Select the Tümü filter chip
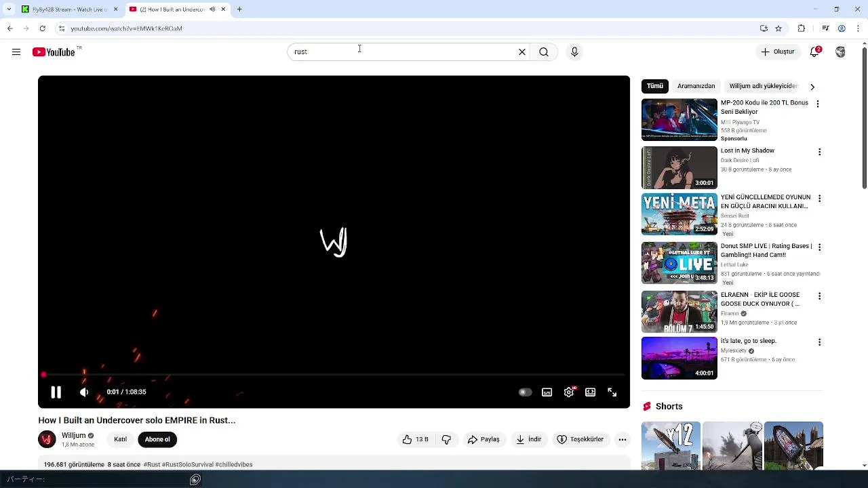Viewport: 868px width, 488px height. click(655, 86)
